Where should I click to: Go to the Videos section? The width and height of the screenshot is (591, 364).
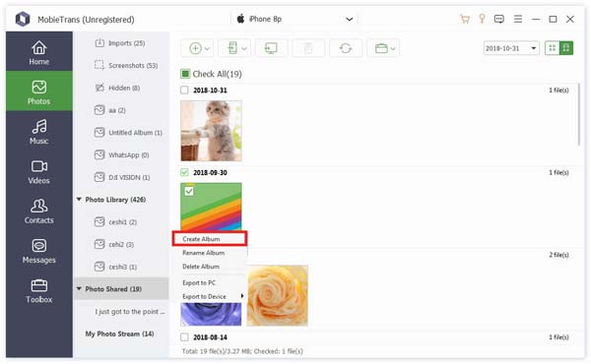(39, 171)
